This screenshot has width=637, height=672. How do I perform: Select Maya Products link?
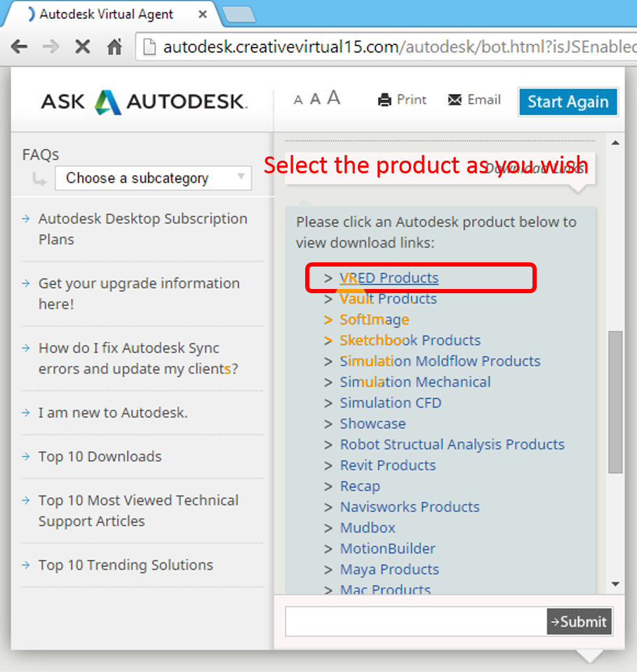coord(389,570)
